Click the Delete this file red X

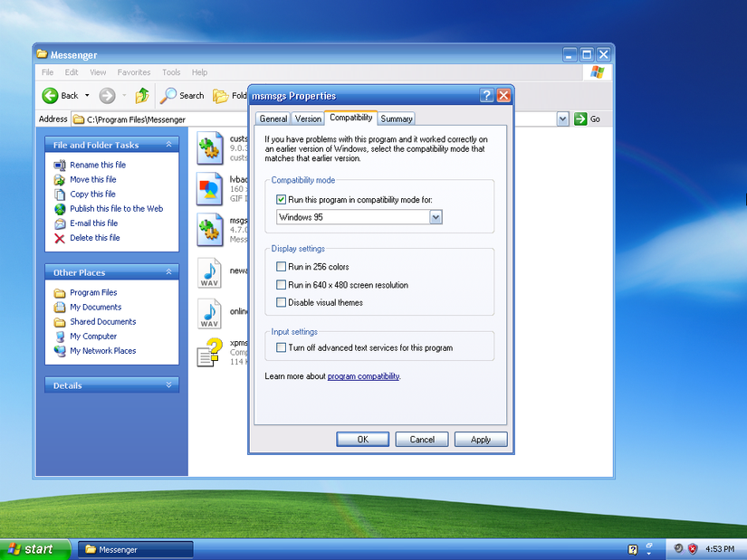click(x=60, y=238)
